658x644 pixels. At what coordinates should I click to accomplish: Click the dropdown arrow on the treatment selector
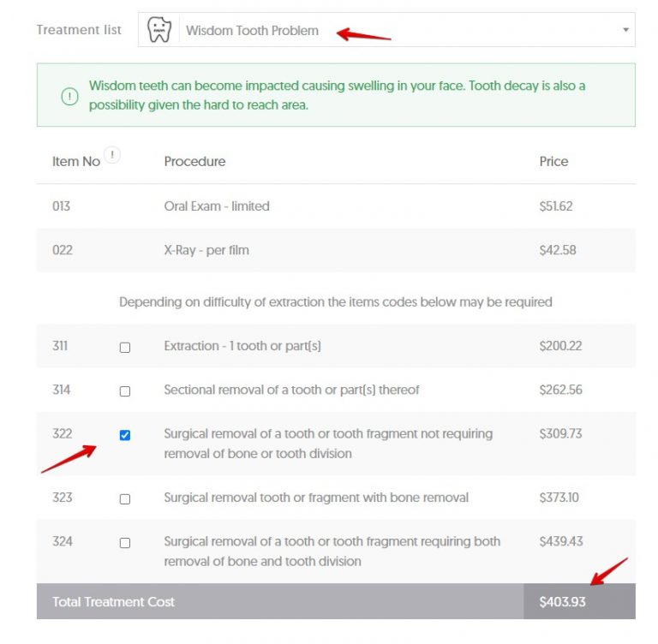(625, 31)
